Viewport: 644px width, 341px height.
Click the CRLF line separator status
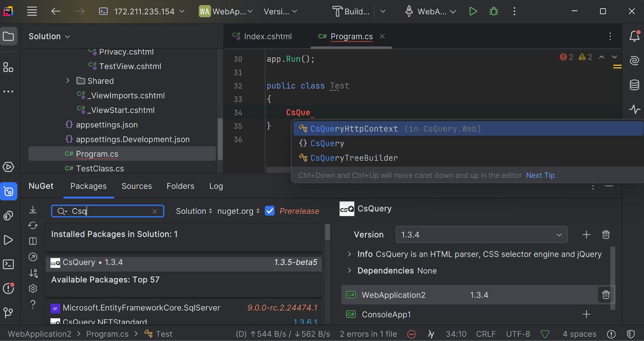tap(486, 334)
